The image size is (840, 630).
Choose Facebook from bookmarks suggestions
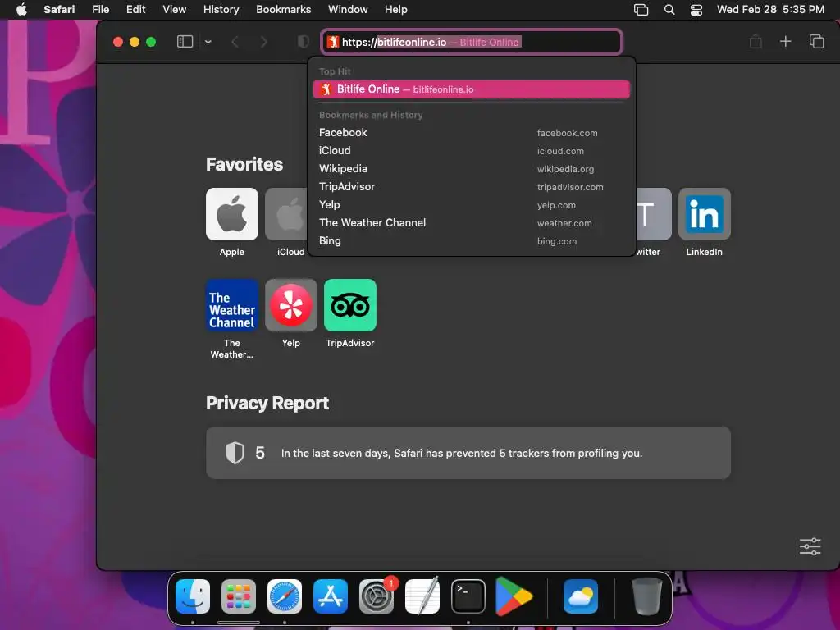[472, 132]
